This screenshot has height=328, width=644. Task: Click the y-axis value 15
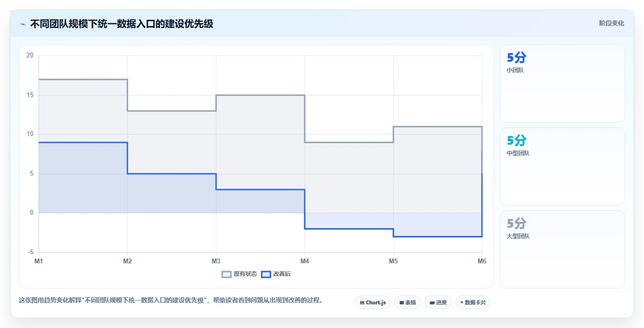click(30, 95)
